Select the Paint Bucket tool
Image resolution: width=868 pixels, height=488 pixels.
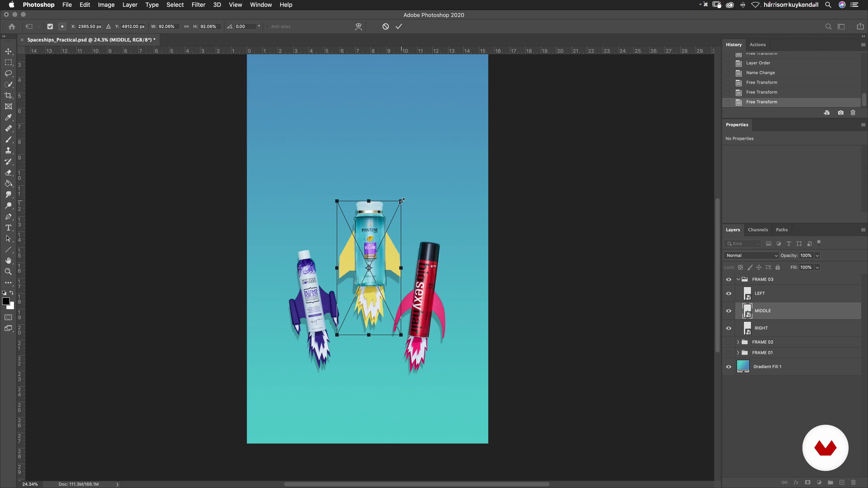(x=8, y=184)
